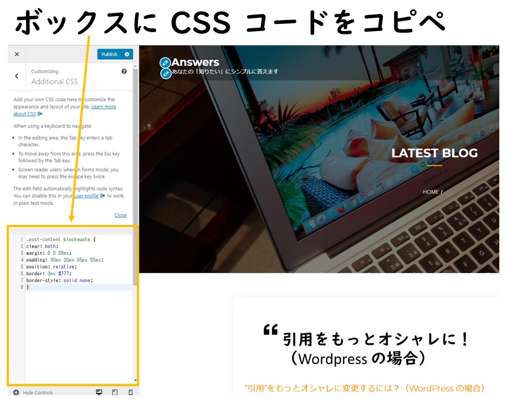The height and width of the screenshot is (399, 532).
Task: Click the Close link under help text
Action: pos(120,215)
